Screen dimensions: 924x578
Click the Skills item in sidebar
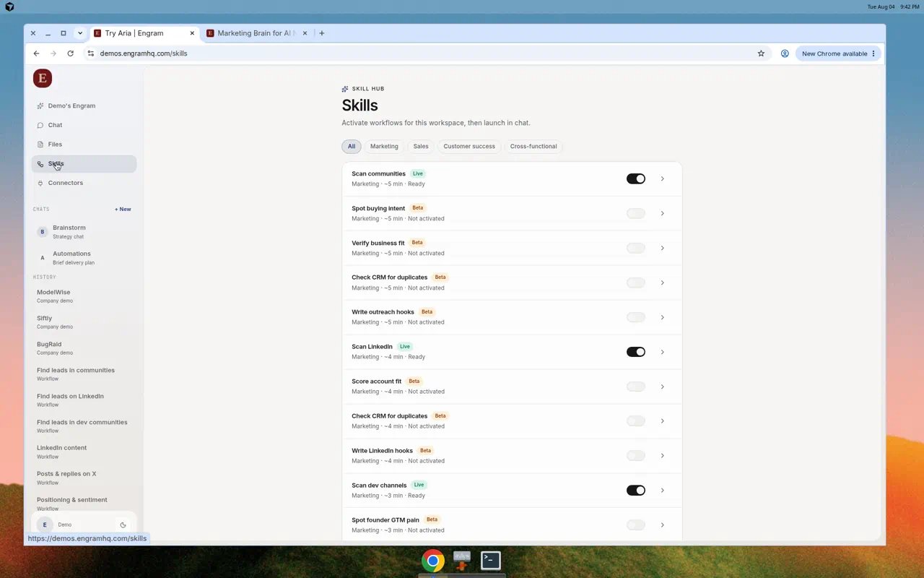coord(84,164)
